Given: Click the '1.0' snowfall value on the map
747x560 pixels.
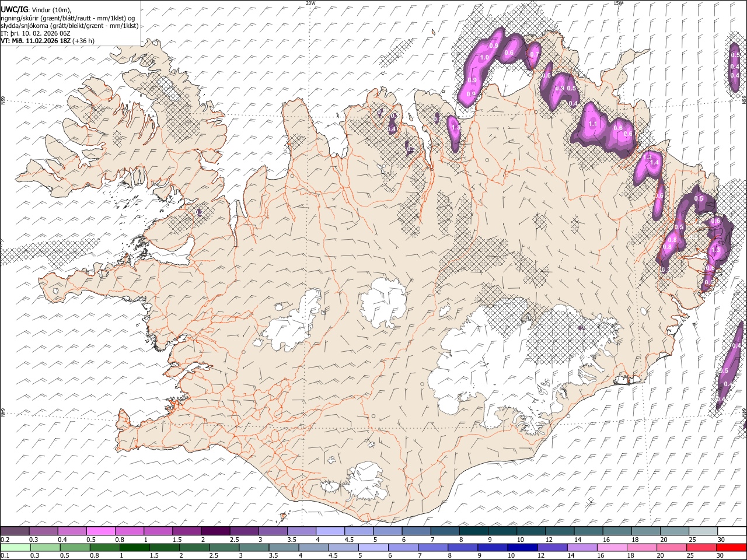Looking at the screenshot, I should 484,58.
